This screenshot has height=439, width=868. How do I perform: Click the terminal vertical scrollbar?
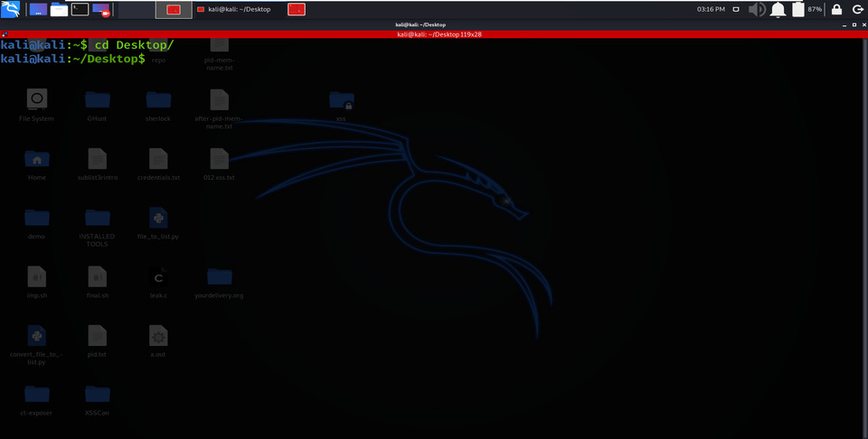coord(865,238)
